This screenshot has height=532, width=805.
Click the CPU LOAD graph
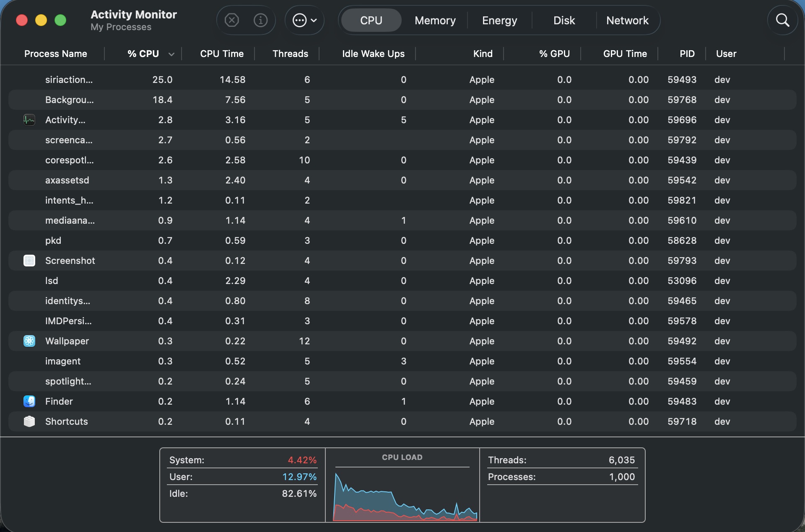405,496
